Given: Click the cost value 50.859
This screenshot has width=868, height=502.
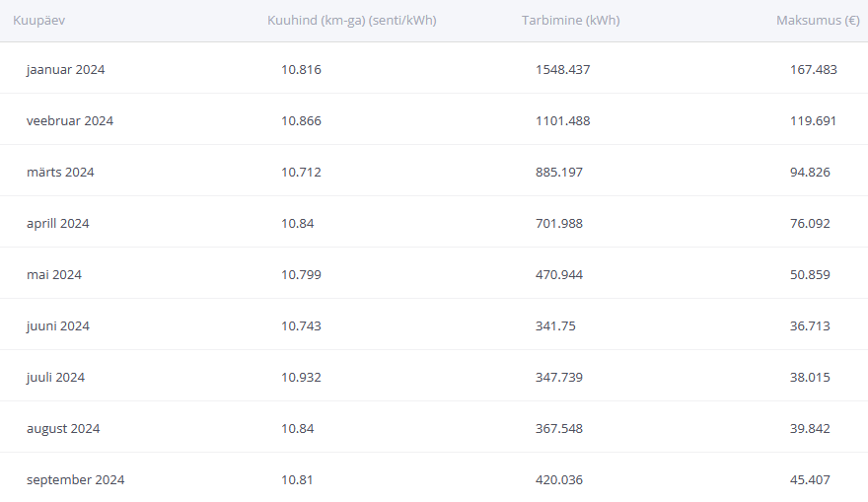Looking at the screenshot, I should pos(810,275).
